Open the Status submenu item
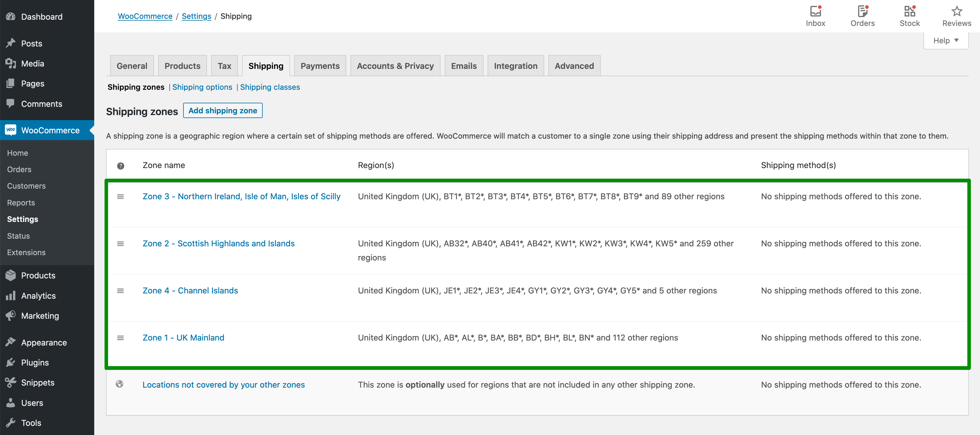The height and width of the screenshot is (435, 980). click(18, 236)
